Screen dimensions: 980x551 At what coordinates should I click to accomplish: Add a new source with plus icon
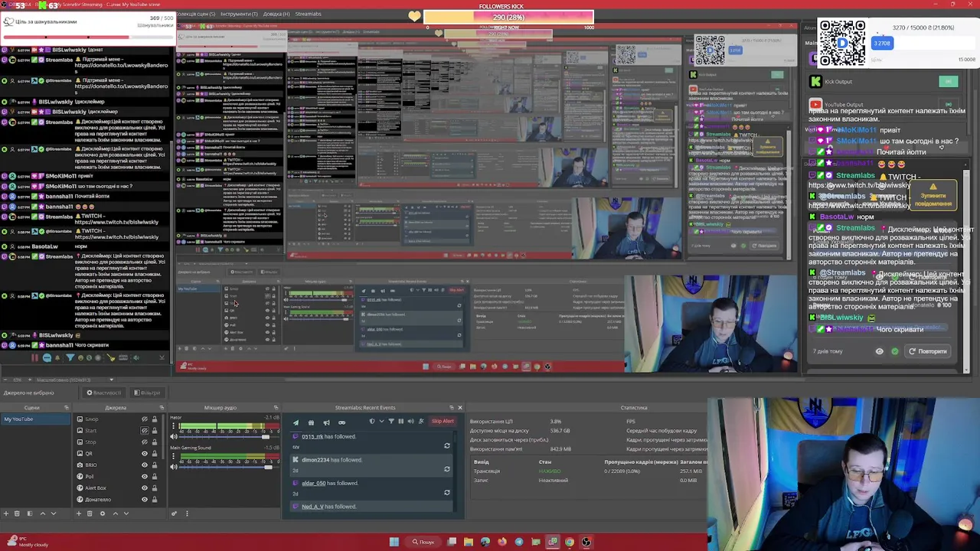[x=79, y=514]
